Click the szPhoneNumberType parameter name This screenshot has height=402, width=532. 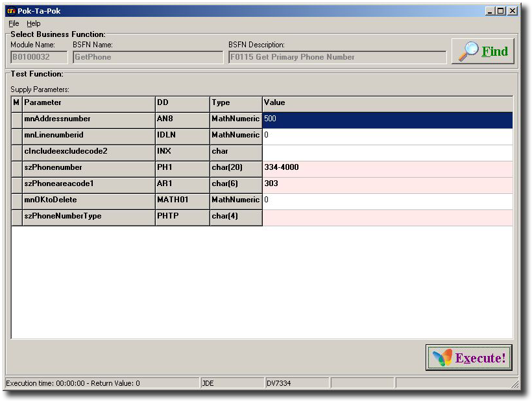pos(88,218)
